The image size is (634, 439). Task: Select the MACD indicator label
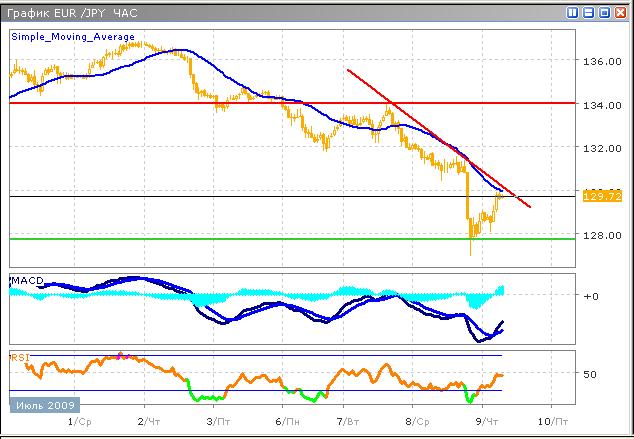[x=28, y=281]
